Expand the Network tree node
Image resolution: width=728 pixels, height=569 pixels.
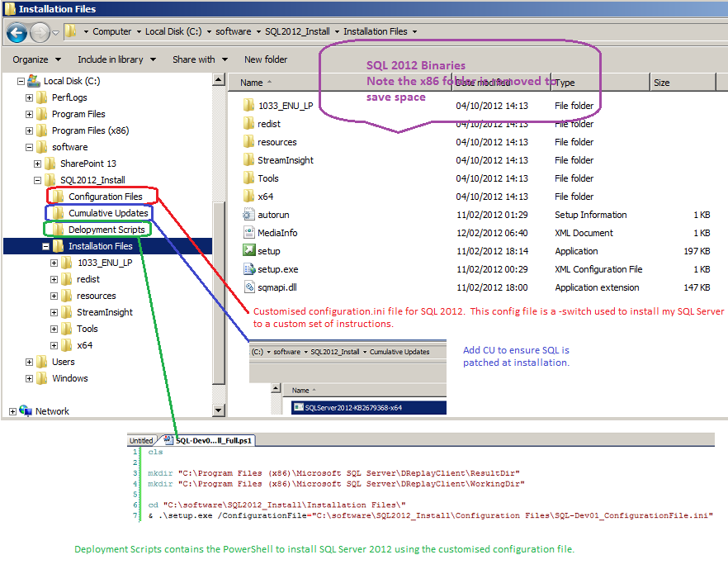click(12, 411)
